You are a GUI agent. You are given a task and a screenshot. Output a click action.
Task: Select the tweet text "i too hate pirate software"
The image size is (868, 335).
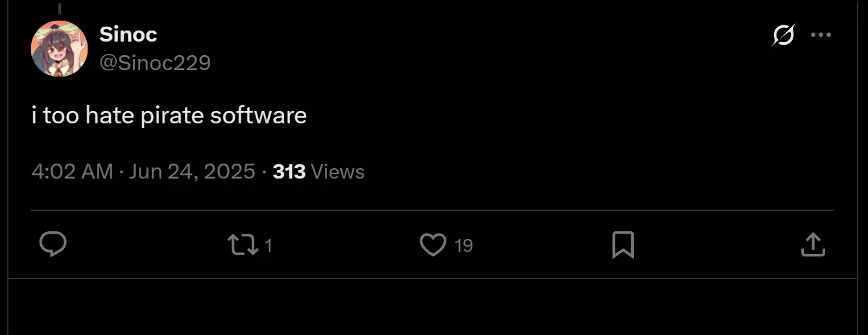coord(169,116)
